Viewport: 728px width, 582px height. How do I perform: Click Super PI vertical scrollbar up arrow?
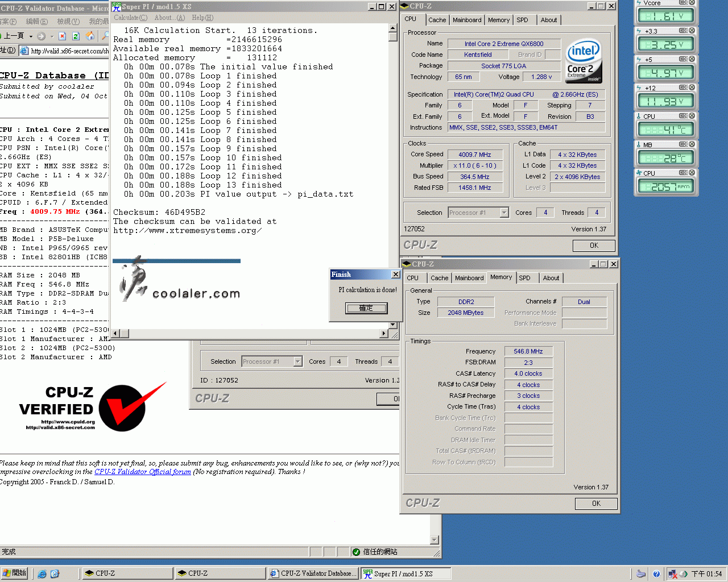click(x=392, y=28)
